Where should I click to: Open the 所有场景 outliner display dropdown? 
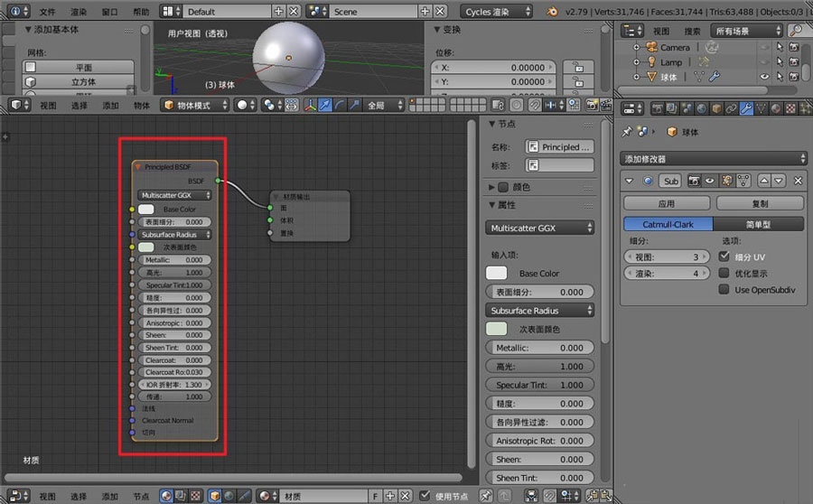(x=747, y=31)
